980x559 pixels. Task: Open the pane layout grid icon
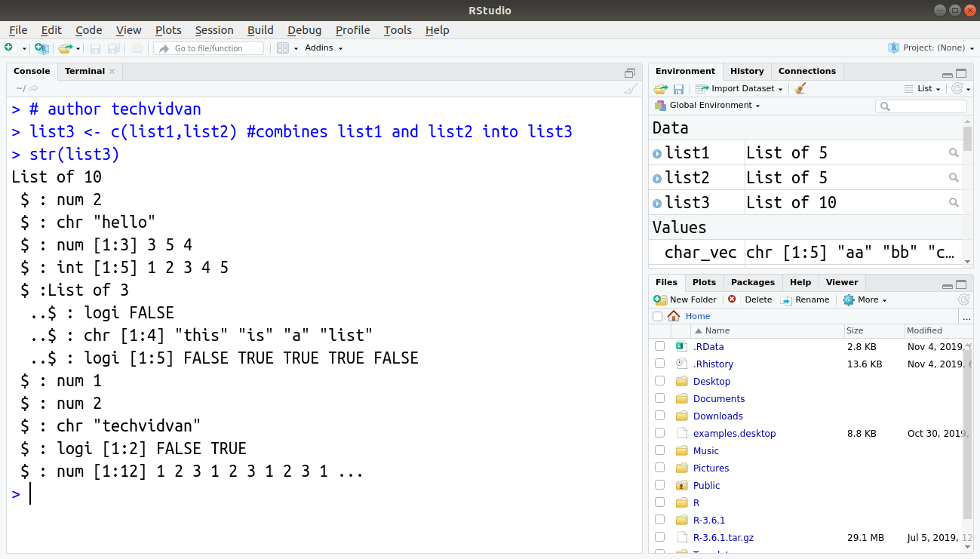[x=283, y=48]
